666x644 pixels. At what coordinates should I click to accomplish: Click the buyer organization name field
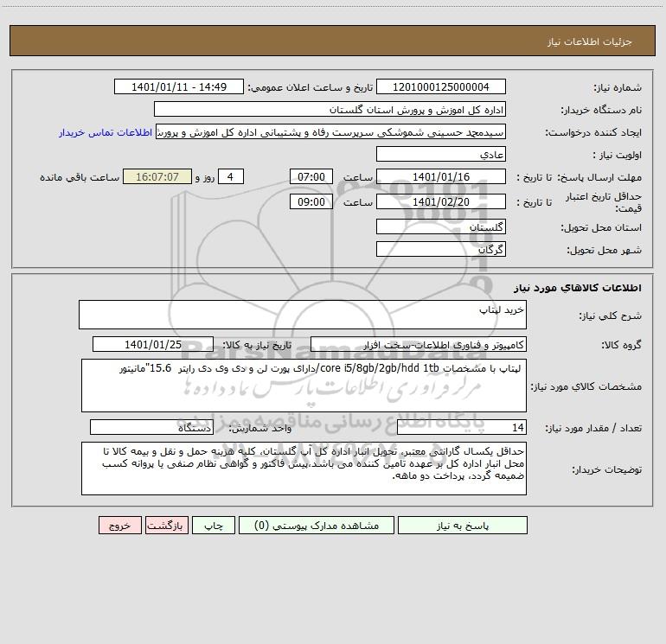pos(330,109)
